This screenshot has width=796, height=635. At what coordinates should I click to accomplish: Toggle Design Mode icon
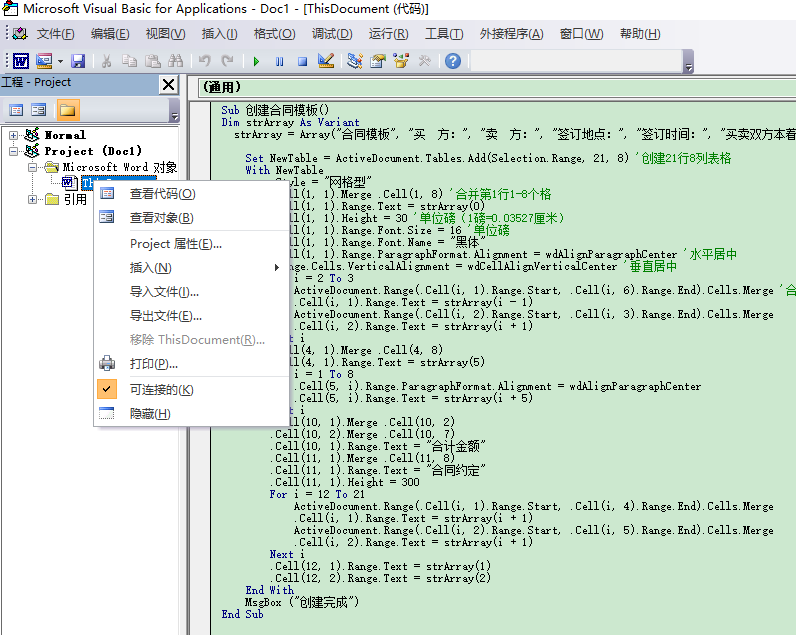coord(326,61)
